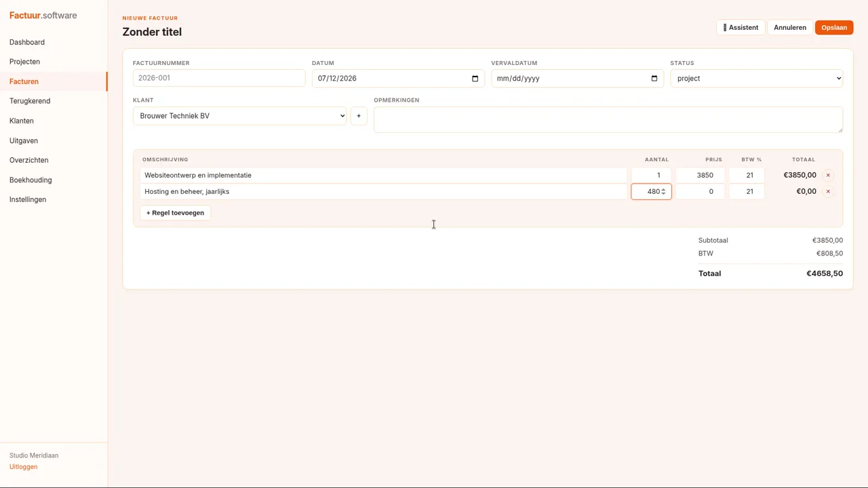Click the Prijs field showing 3850
This screenshot has width=868, height=488.
pos(700,175)
